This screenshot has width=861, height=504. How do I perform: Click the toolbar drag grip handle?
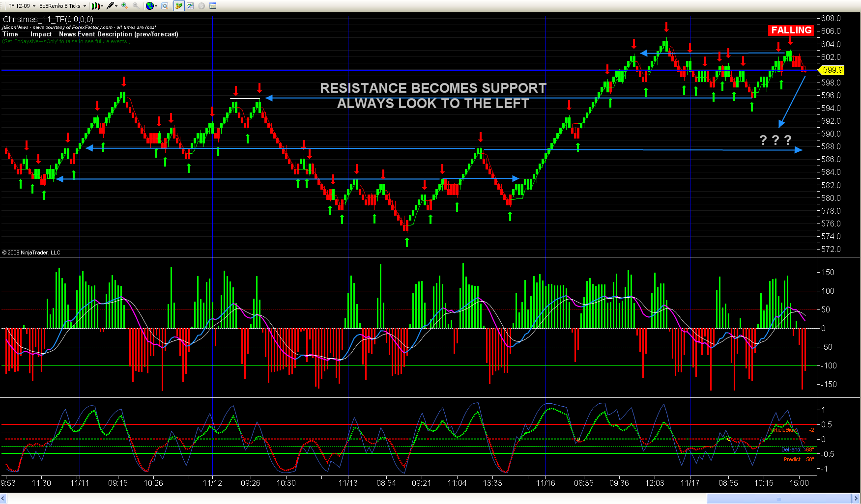pos(2,6)
